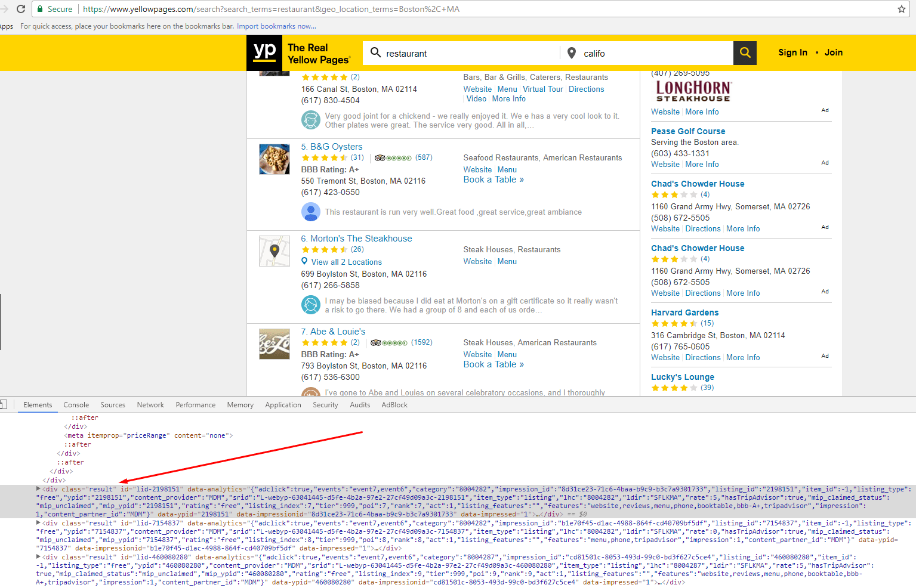Click the reviewer avatar icon under Abe & Louie's
Image resolution: width=916 pixels, height=588 pixels.
pyautogui.click(x=311, y=394)
